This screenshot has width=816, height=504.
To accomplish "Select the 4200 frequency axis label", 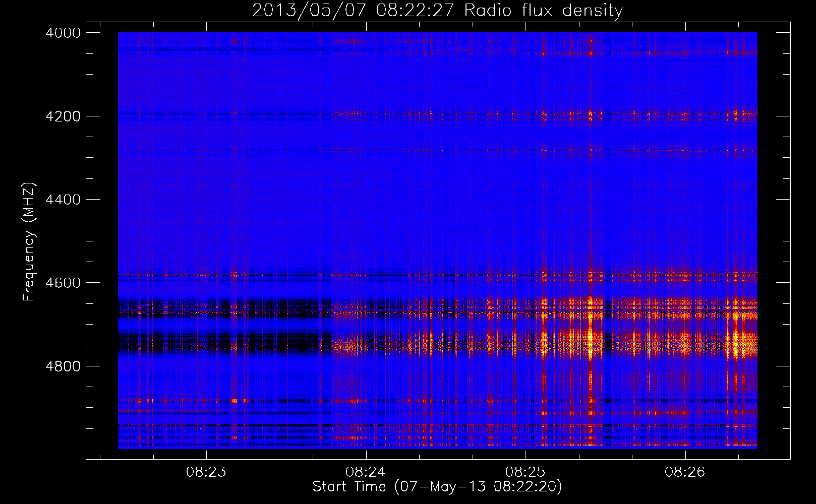I will [x=63, y=116].
